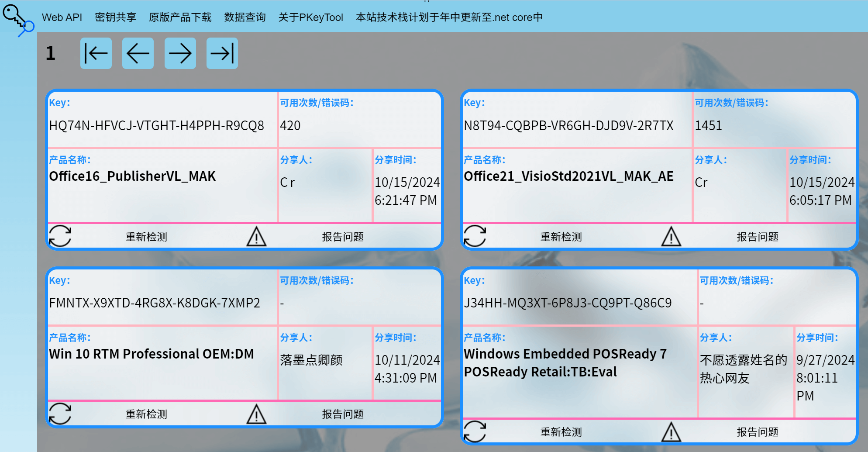The height and width of the screenshot is (452, 868).
Task: Click refresh icon on Win 10 RTM Professional card
Action: pos(60,414)
